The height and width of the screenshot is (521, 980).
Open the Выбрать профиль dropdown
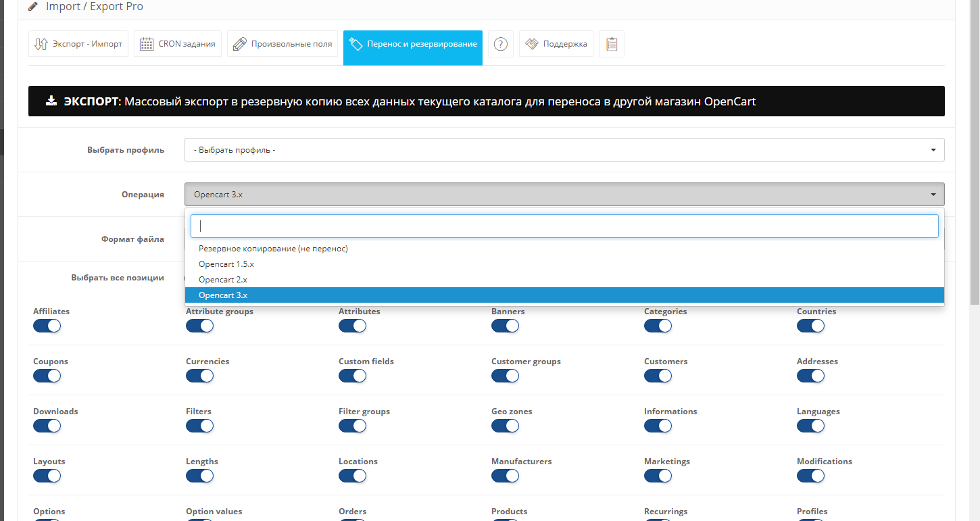[x=564, y=149]
